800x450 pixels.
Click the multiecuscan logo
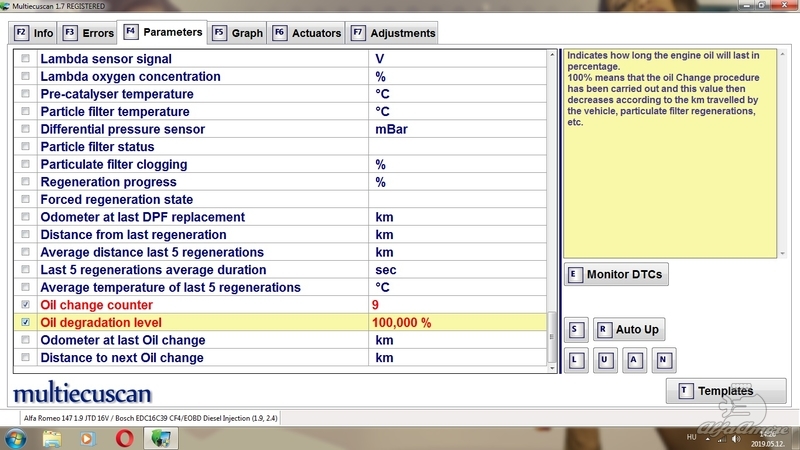coord(82,393)
